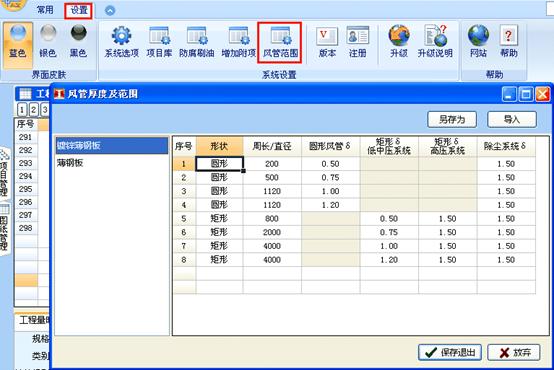Click the 保存退出 button
Image resolution: width=554 pixels, height=370 pixels.
point(450,352)
